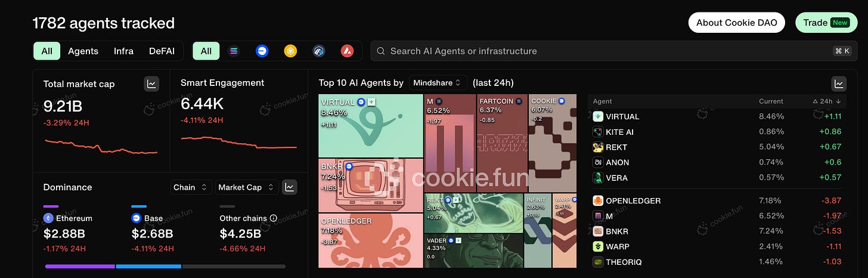Viewport: 868px width, 278px height.
Task: Open the VIRTUAL treemap tile
Action: pos(370,126)
